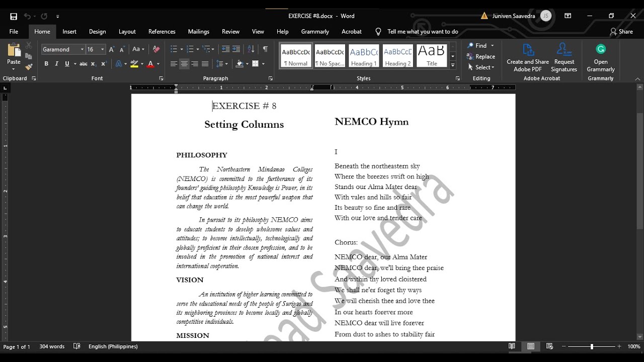Switch to the Layout tab
The width and height of the screenshot is (644, 362).
click(x=127, y=31)
